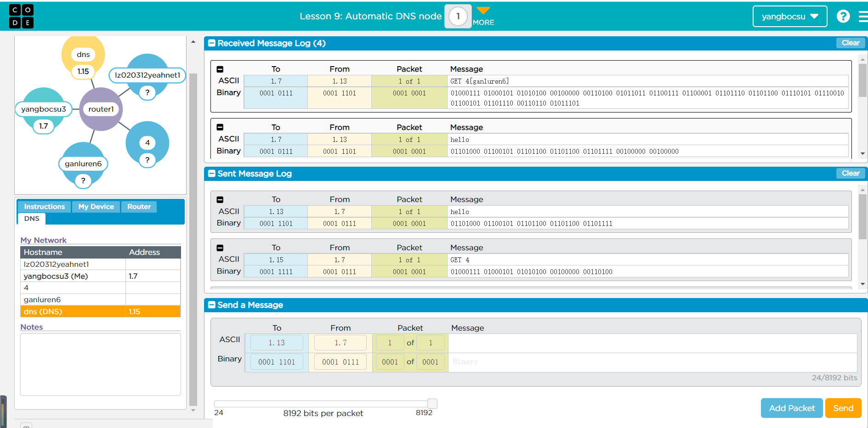Click the Sent Log scroll down arrow
This screenshot has width=868, height=428.
[x=862, y=284]
